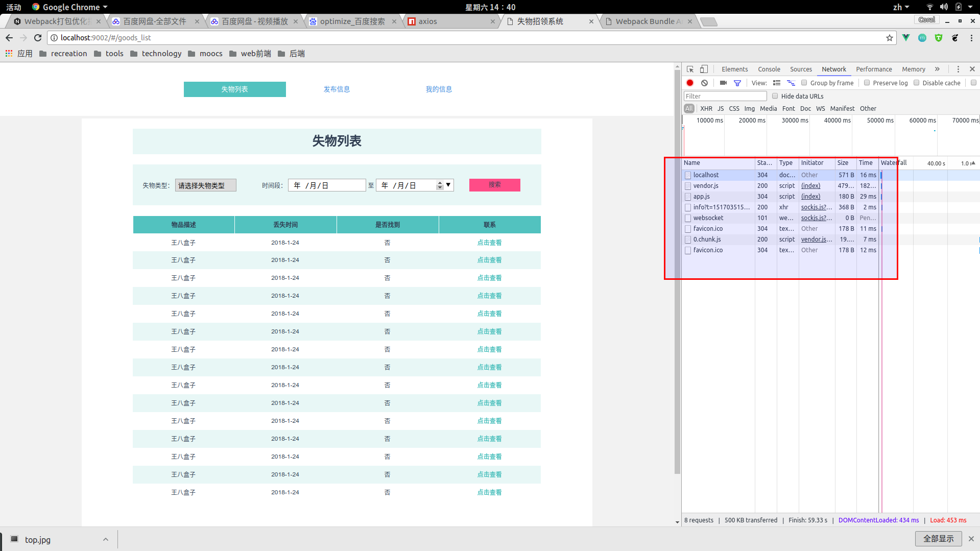Click the network Filter input field
The height and width of the screenshot is (551, 980).
725,96
